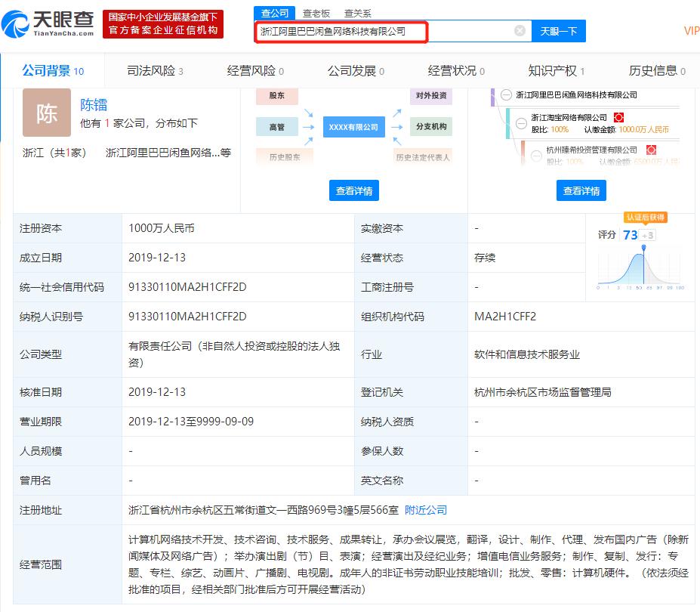The height and width of the screenshot is (612, 700).
Task: Click the 天眼一下 search button
Action: pyautogui.click(x=558, y=31)
